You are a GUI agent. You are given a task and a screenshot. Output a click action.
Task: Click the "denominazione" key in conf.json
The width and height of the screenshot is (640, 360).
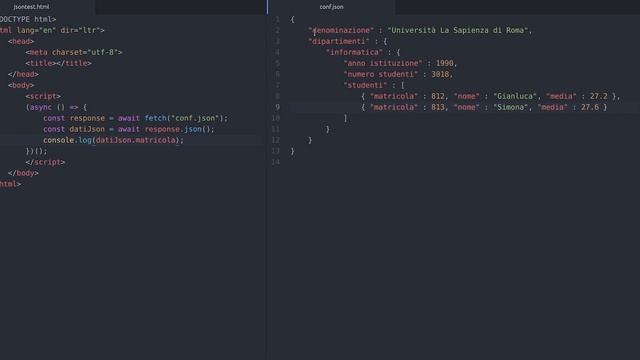(x=341, y=30)
